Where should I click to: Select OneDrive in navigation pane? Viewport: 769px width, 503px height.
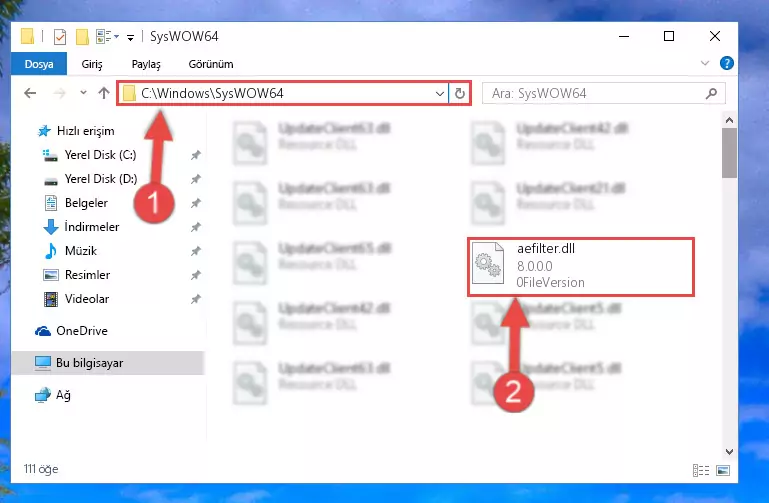pos(81,331)
